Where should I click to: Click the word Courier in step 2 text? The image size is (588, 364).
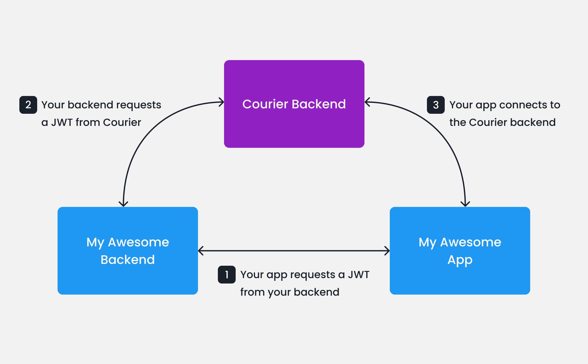(122, 122)
